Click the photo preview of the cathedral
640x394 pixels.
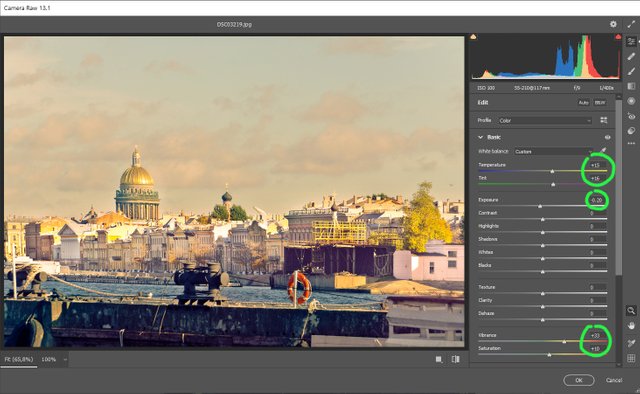tap(234, 191)
